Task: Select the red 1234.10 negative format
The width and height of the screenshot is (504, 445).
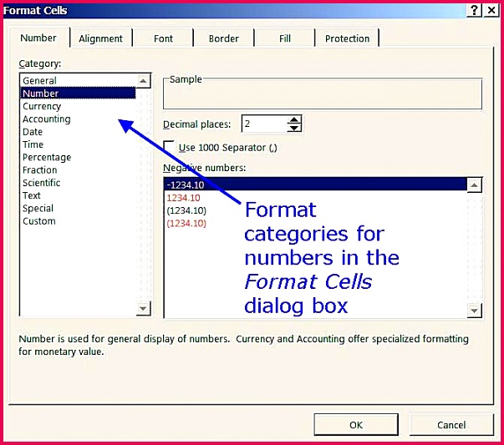Action: [x=315, y=198]
